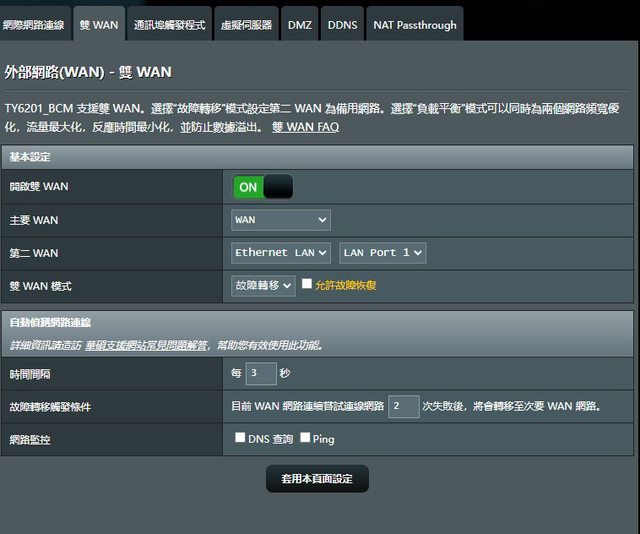Open the 華碩支援網站常見問題解答 link
This screenshot has width=640, height=534.
click(146, 345)
